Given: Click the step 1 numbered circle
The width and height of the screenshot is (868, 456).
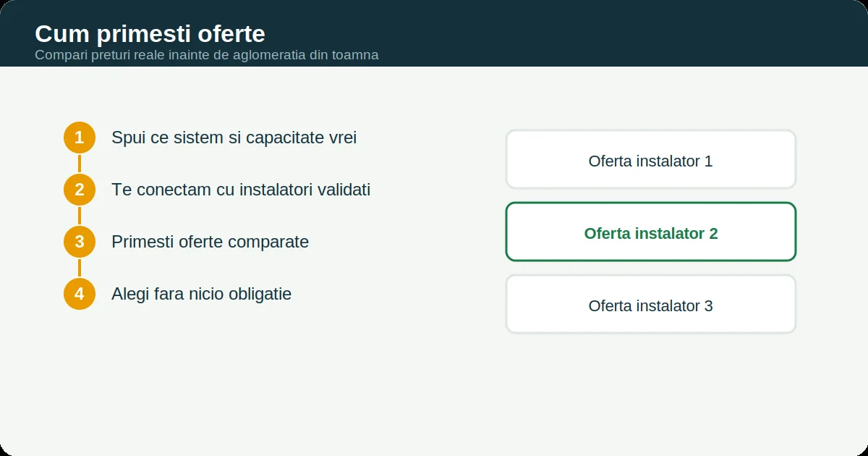Looking at the screenshot, I should tap(80, 138).
